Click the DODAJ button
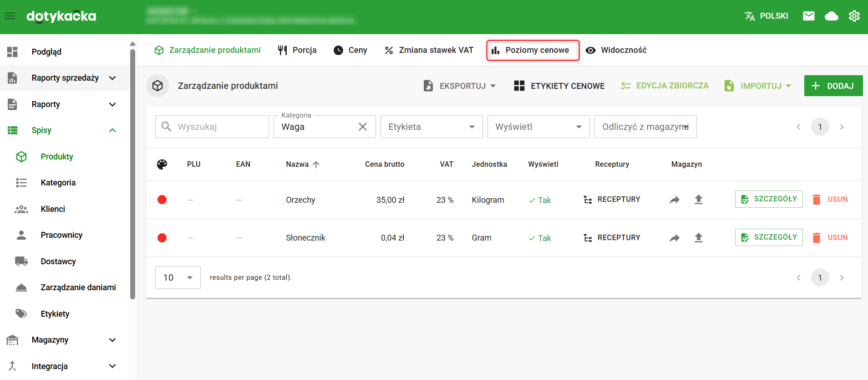This screenshot has width=868, height=380. tap(833, 86)
